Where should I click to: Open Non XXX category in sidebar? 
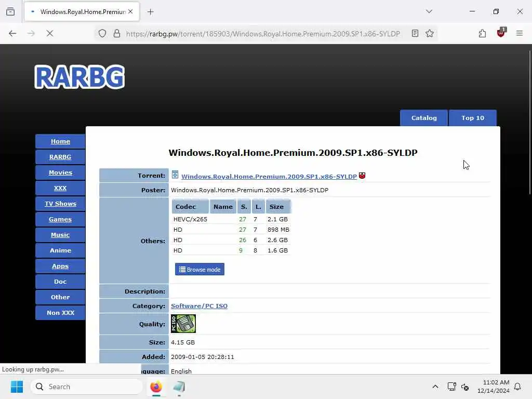point(60,312)
